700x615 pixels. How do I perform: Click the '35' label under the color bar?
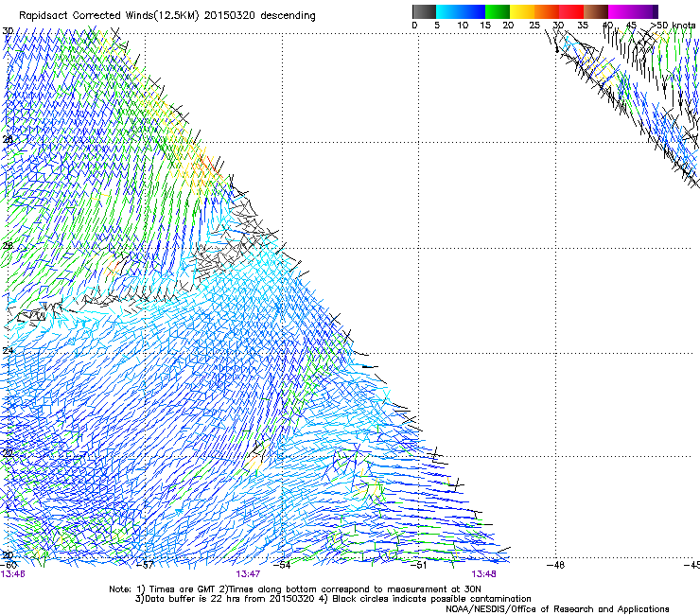pyautogui.click(x=583, y=25)
